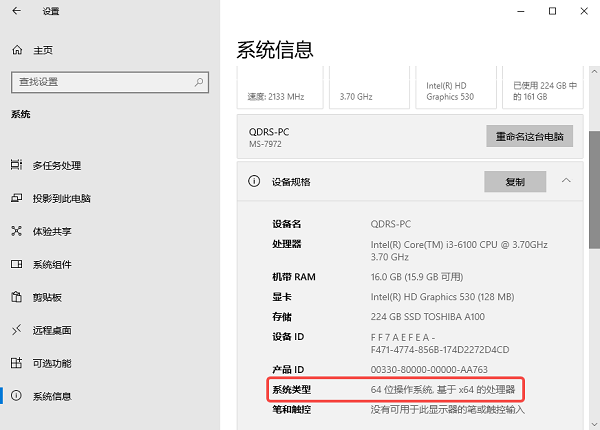
Task: Click the Intel(R) HD Graphics 530 card
Action: (456, 87)
